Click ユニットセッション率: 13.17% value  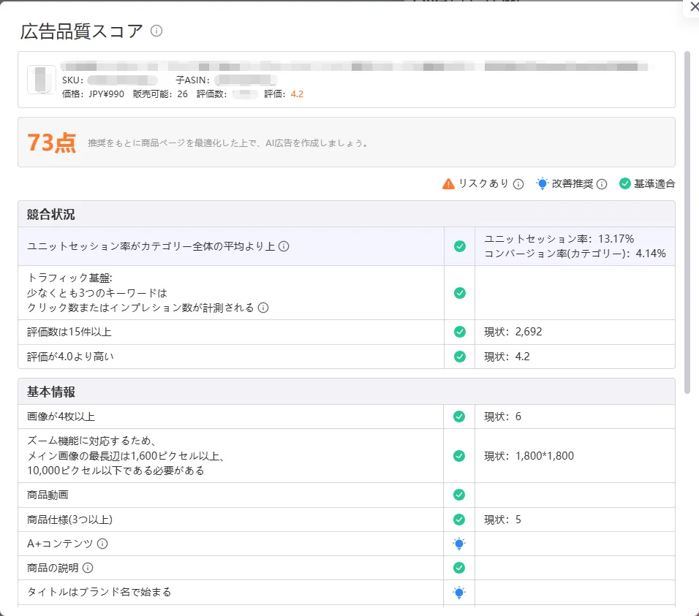pyautogui.click(x=559, y=239)
